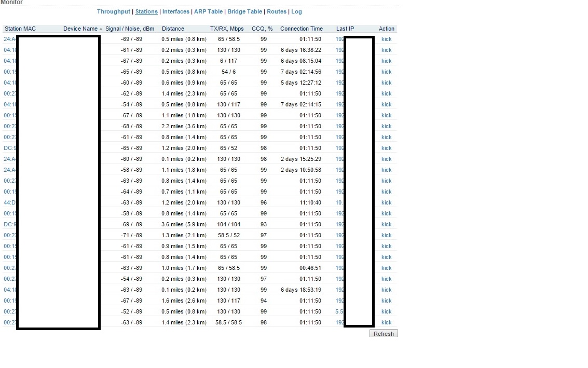Sort by TX/RX, Mbps column header
The height and width of the screenshot is (368, 588).
(227, 29)
